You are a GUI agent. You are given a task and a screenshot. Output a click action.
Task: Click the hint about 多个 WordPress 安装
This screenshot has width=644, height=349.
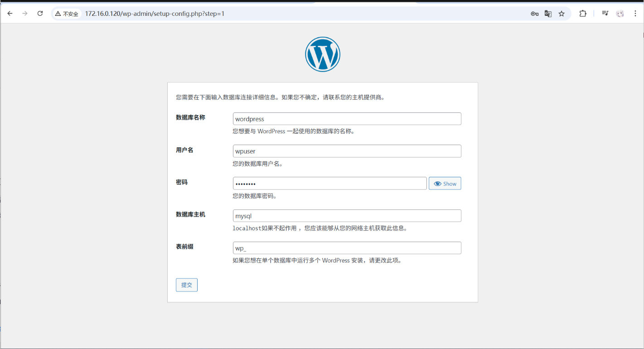pos(317,261)
